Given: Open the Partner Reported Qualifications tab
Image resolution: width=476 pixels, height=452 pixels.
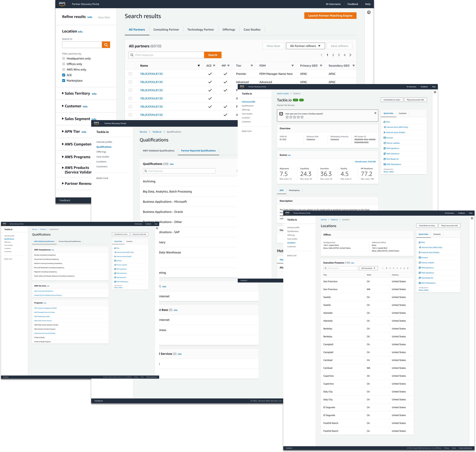Looking at the screenshot, I should pos(198,151).
